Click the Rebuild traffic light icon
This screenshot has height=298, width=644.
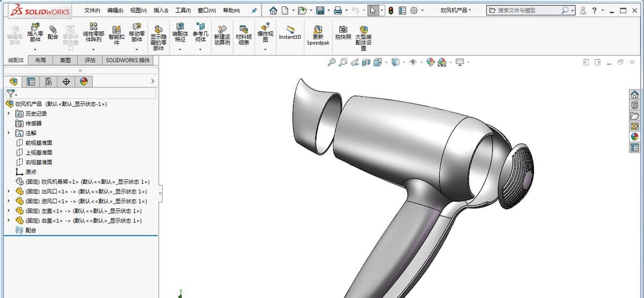pyautogui.click(x=391, y=10)
